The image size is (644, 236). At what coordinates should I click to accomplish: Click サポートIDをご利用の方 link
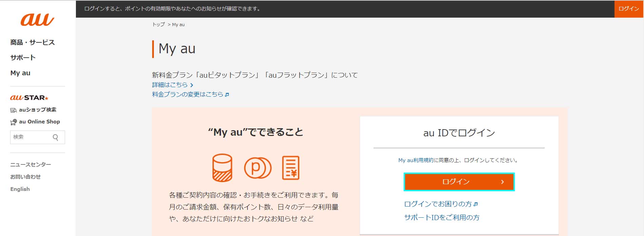442,217
